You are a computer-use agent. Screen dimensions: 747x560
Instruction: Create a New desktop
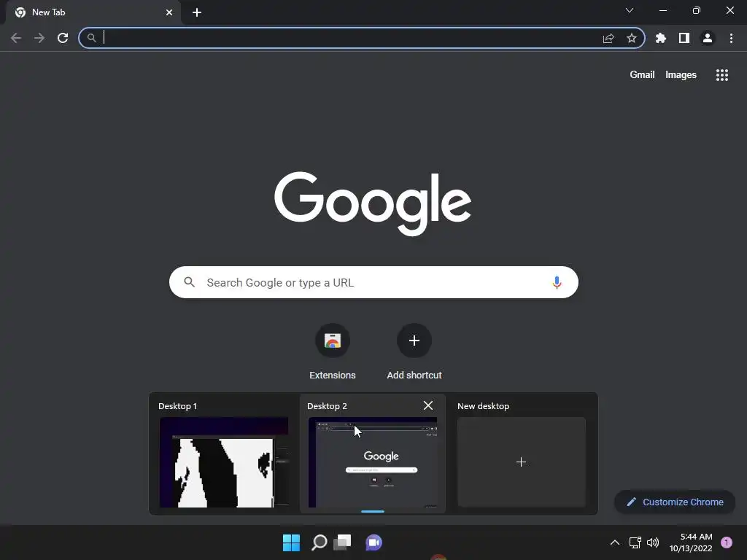pos(521,462)
